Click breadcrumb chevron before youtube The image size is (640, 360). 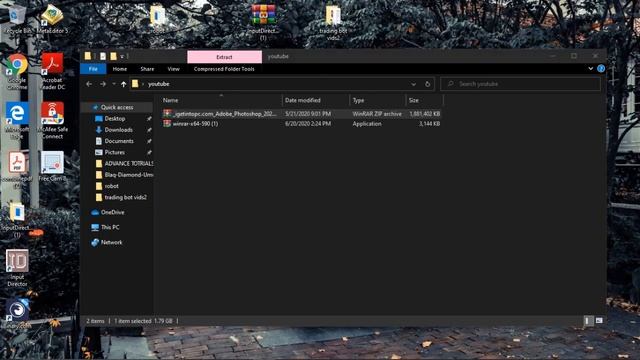(143, 84)
